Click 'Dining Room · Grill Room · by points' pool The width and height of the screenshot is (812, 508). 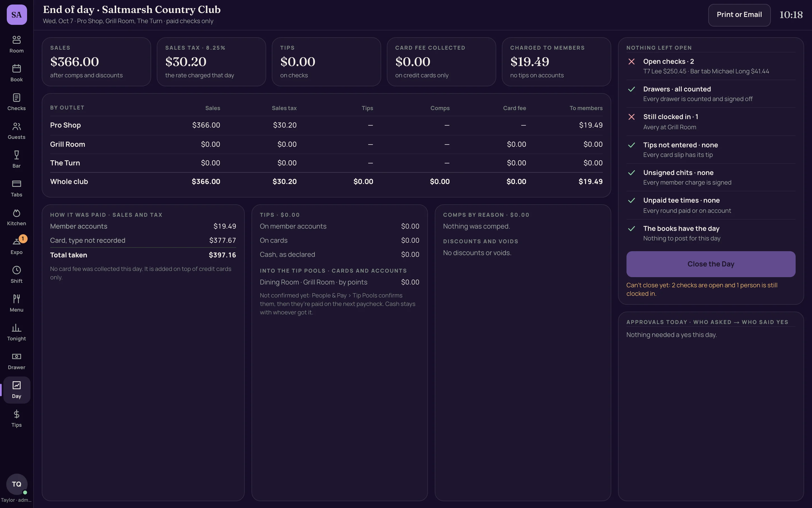(x=339, y=282)
